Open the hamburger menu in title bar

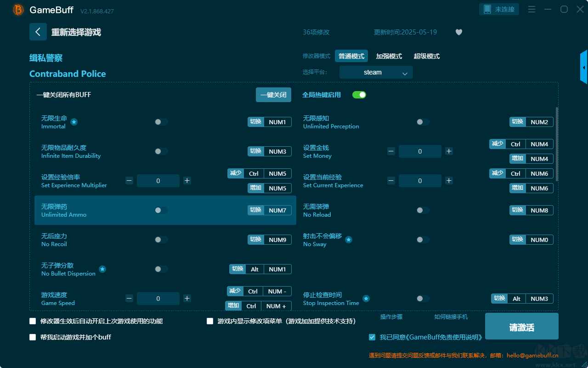click(x=531, y=9)
